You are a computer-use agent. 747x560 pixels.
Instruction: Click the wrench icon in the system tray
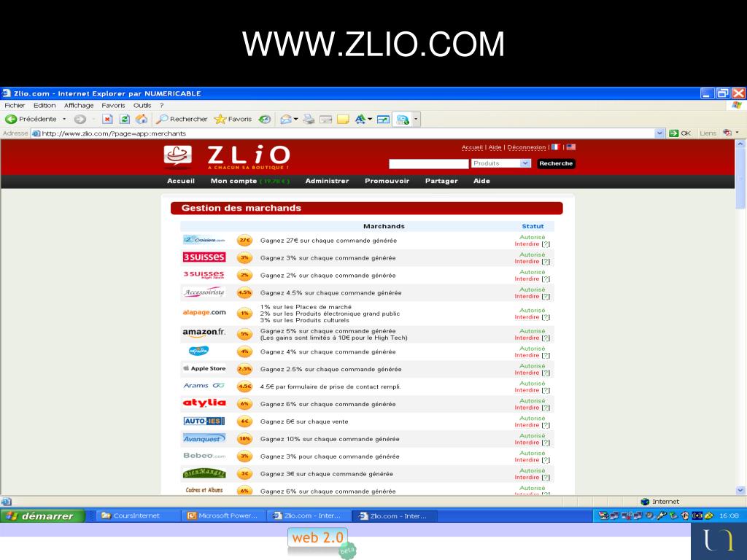click(661, 516)
